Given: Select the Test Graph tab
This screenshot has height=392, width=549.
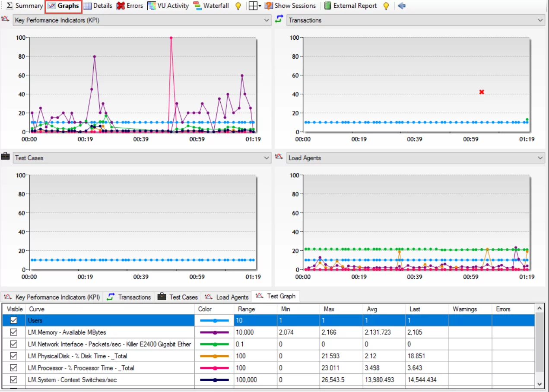Looking at the screenshot, I should (276, 296).
